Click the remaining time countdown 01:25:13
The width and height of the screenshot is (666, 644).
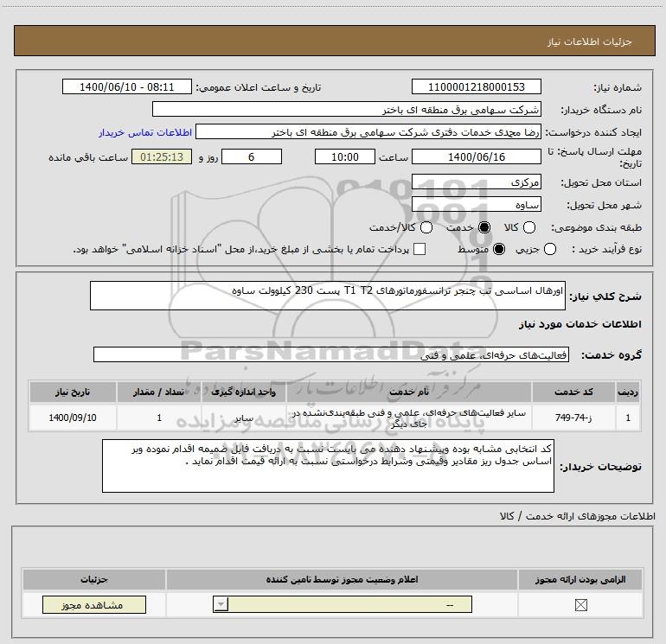coord(162,156)
